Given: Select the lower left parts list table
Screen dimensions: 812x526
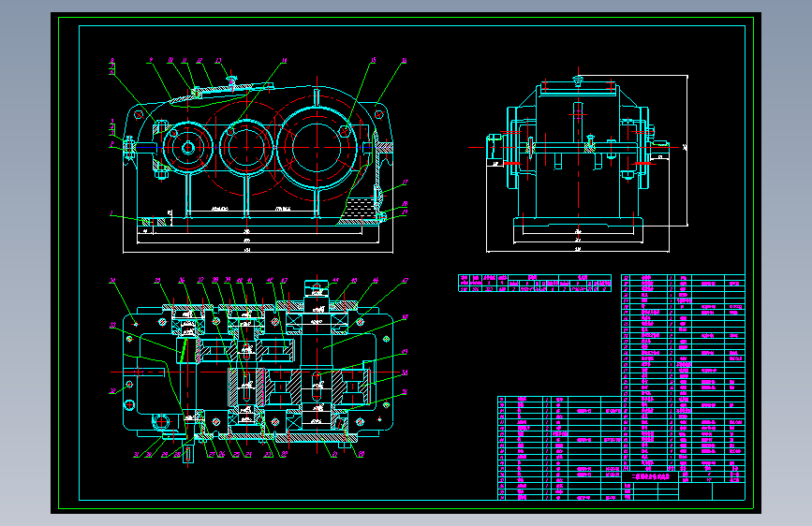Looking at the screenshot, I should (559, 448).
